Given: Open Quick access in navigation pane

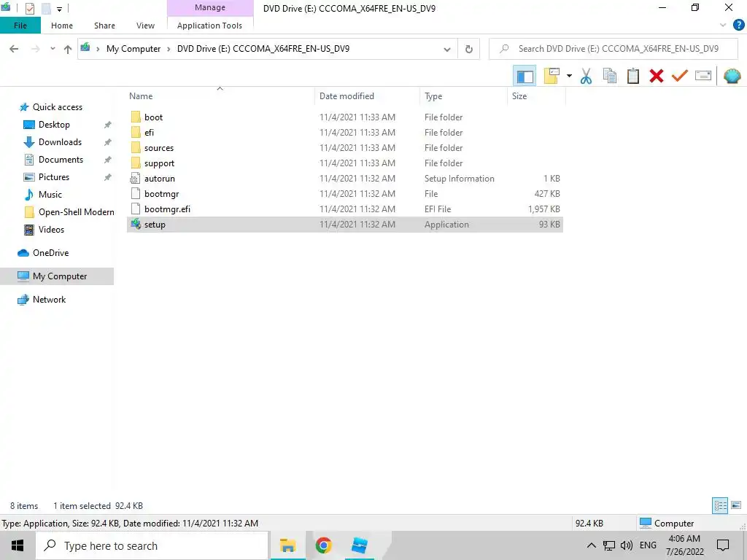Looking at the screenshot, I should [x=57, y=107].
